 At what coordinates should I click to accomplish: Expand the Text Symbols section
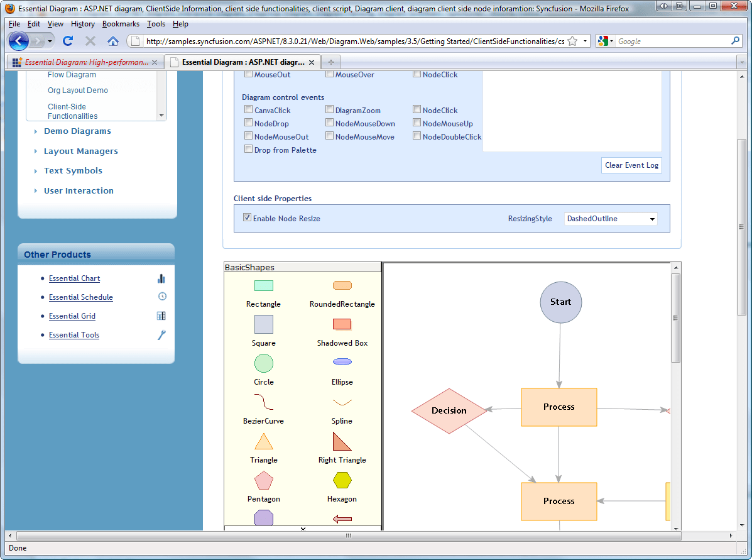pos(73,171)
